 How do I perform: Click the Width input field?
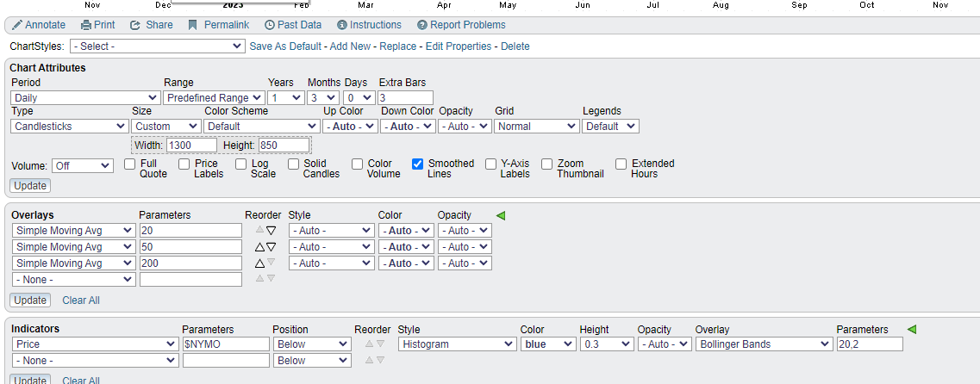(x=192, y=146)
